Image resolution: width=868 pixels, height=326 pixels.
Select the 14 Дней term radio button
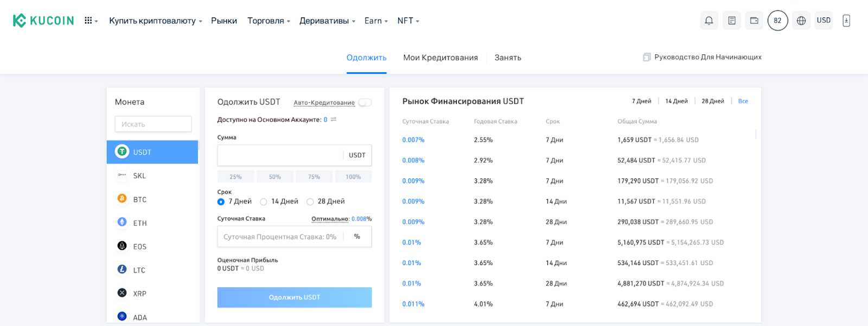(x=264, y=202)
